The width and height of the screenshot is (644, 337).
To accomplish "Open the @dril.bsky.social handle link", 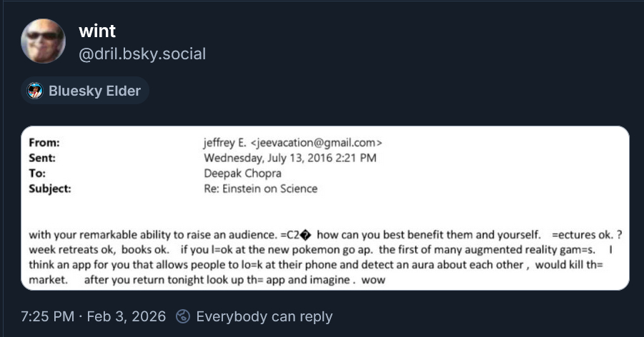I will coord(142,54).
